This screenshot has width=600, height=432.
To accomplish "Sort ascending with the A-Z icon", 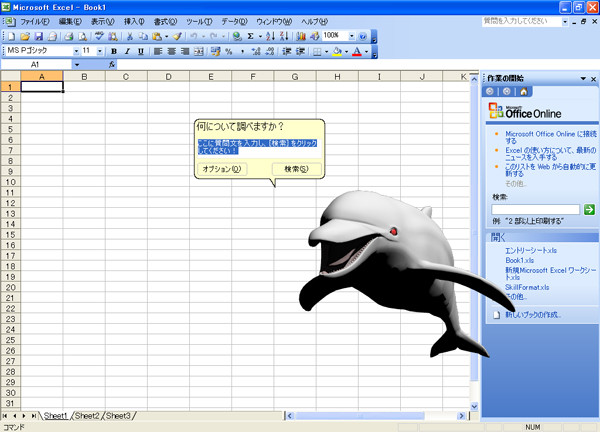I will pyautogui.click(x=271, y=36).
